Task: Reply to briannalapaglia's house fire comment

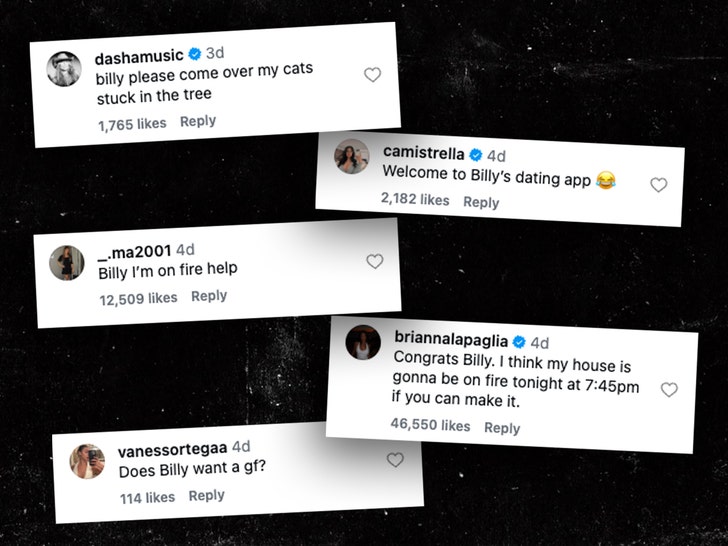Action: [502, 428]
